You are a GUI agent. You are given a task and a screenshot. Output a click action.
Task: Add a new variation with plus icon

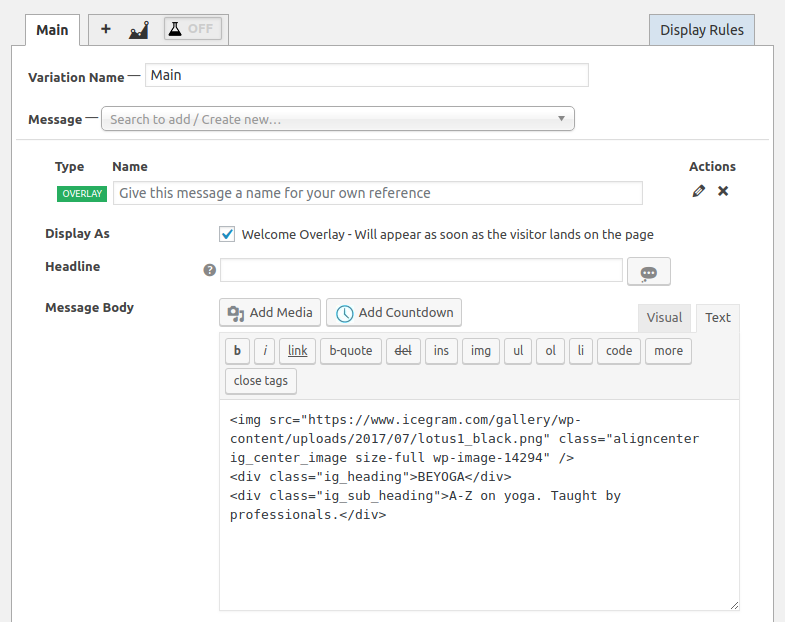pos(106,29)
